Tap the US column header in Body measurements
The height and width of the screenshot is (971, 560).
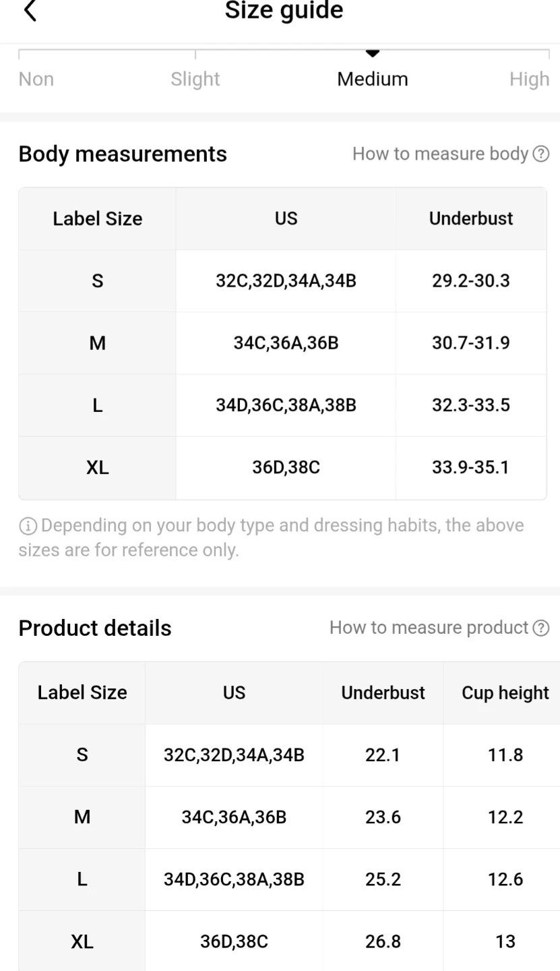(286, 218)
